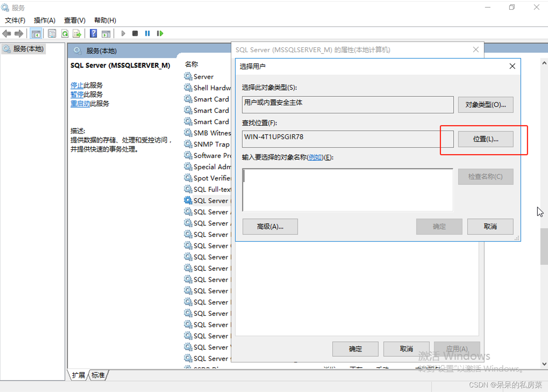
Task: Click 取消 in the 选择用户 dialog
Action: point(490,227)
